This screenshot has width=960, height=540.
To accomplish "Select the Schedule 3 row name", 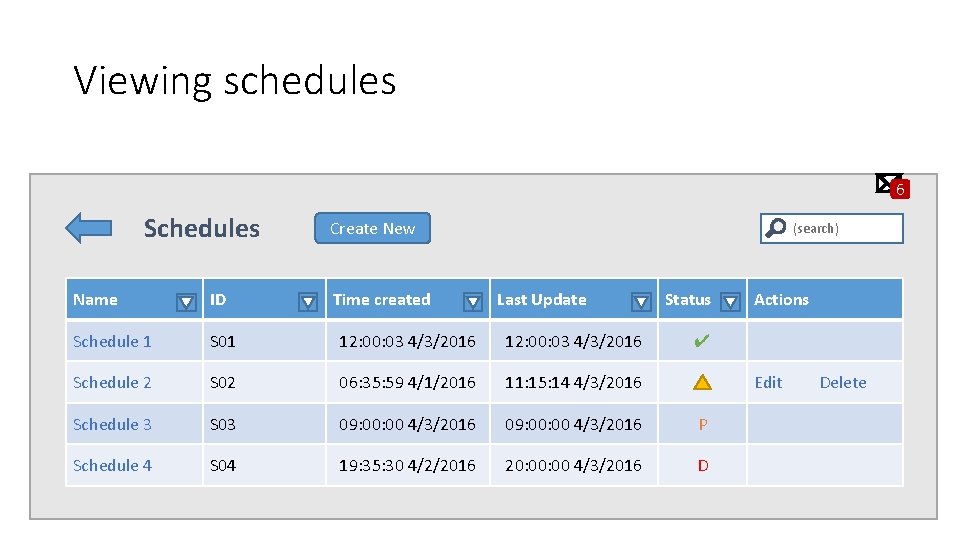I will pyautogui.click(x=112, y=424).
